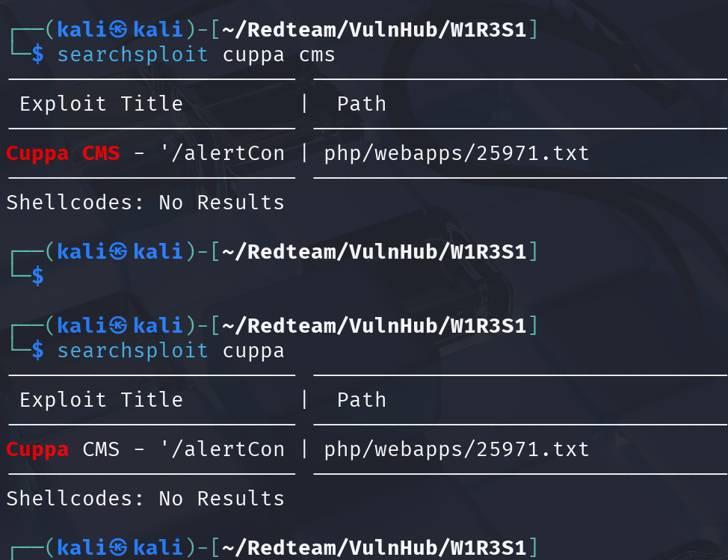This screenshot has width=728, height=560.
Task: Click the 'searchsploit' command on the third prompt
Action: [x=133, y=351]
